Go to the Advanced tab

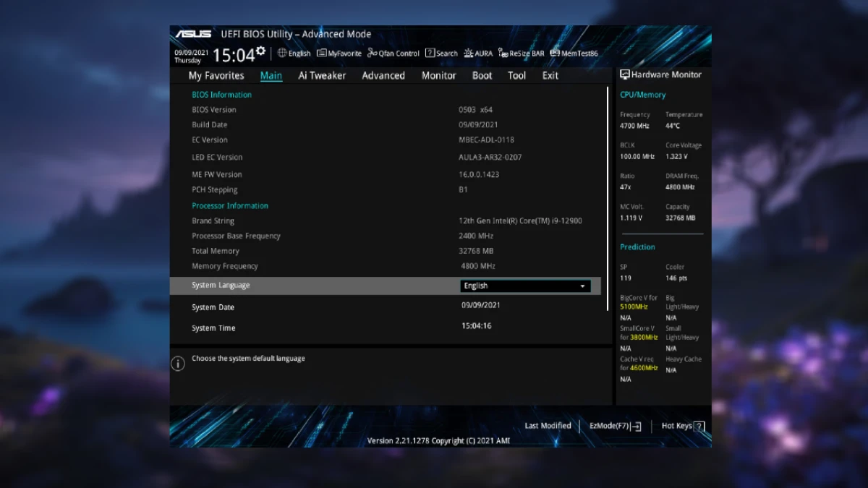click(383, 75)
